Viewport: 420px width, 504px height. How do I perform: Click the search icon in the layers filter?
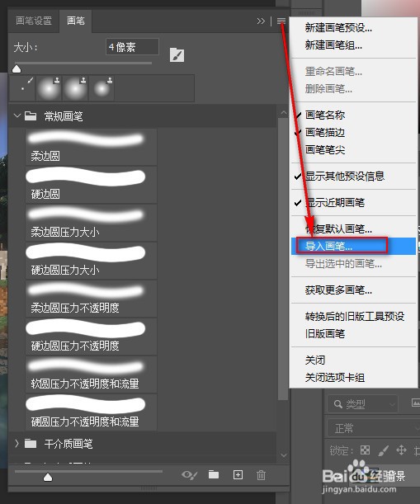(x=338, y=404)
